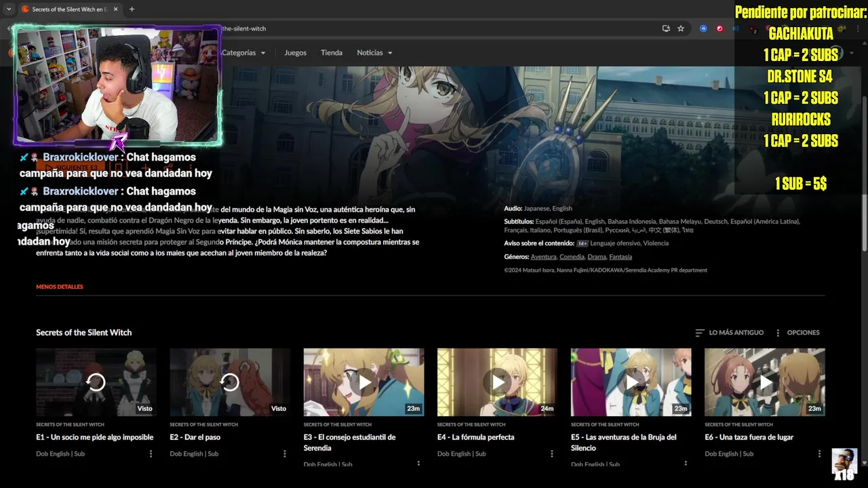Open the three-dot menu for episode E1

click(151, 453)
